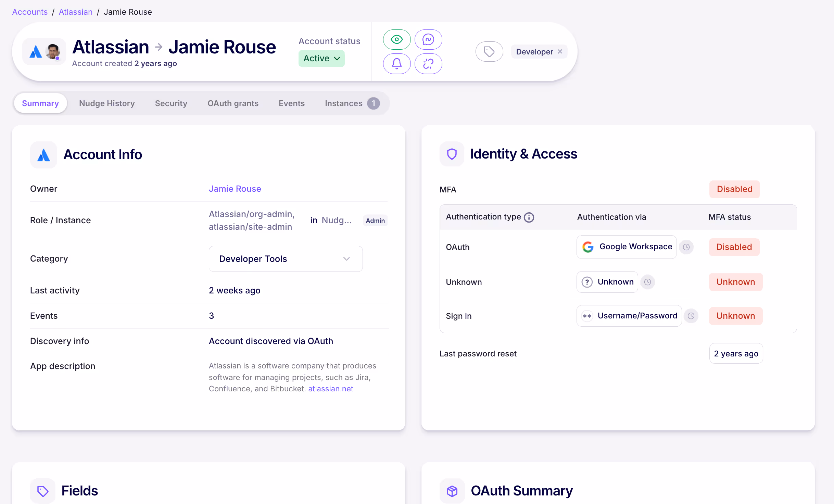Switch to the Events tab
834x504 pixels.
pos(292,103)
